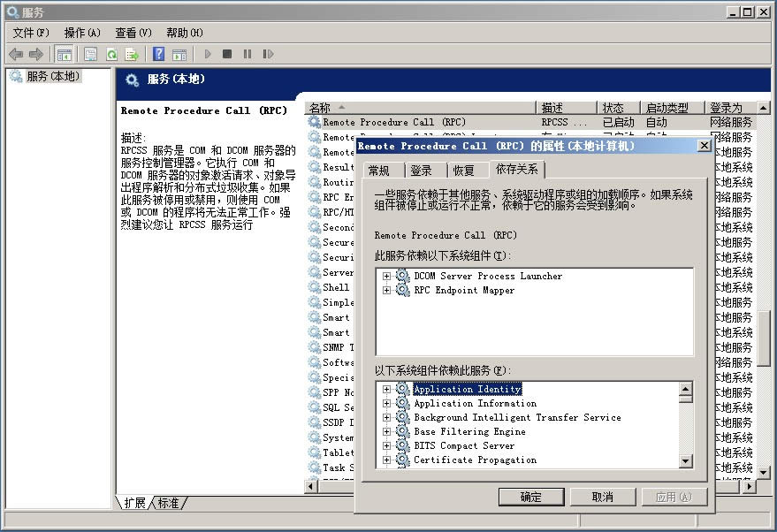Click the 取消 button
This screenshot has width=777, height=532.
coord(604,496)
